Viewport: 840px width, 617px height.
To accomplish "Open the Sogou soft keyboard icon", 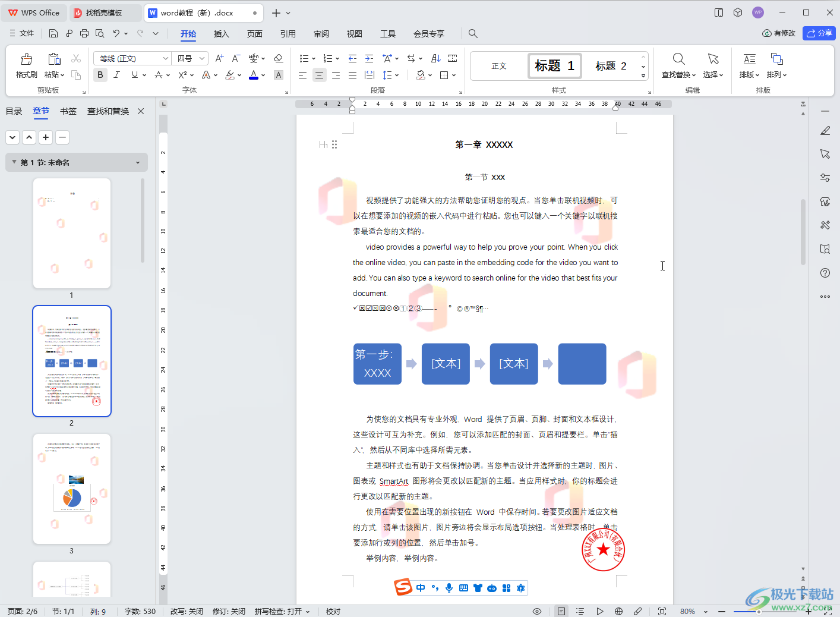I will pyautogui.click(x=463, y=588).
